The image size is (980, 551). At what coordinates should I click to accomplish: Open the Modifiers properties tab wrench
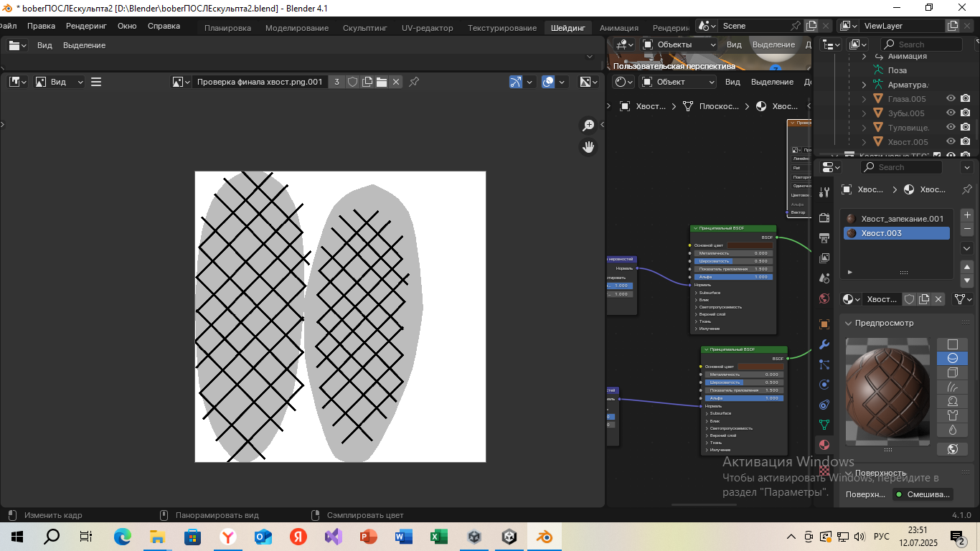[824, 344]
